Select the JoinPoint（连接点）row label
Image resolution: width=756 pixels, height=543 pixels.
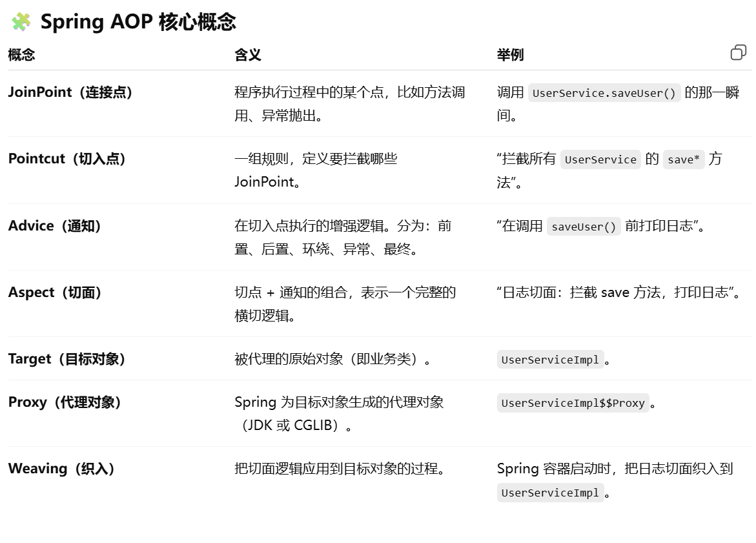(70, 92)
